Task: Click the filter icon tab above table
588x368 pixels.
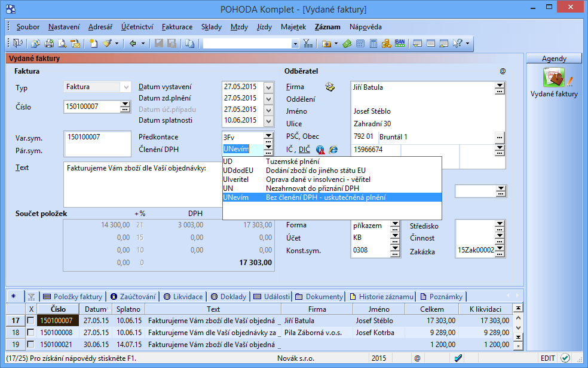Action: [32, 297]
